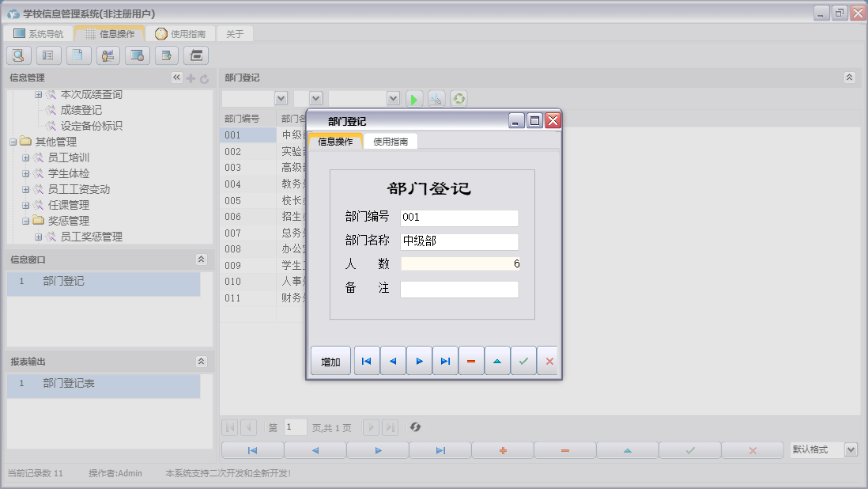
Task: Click the 部门名称 input field
Action: [459, 241]
